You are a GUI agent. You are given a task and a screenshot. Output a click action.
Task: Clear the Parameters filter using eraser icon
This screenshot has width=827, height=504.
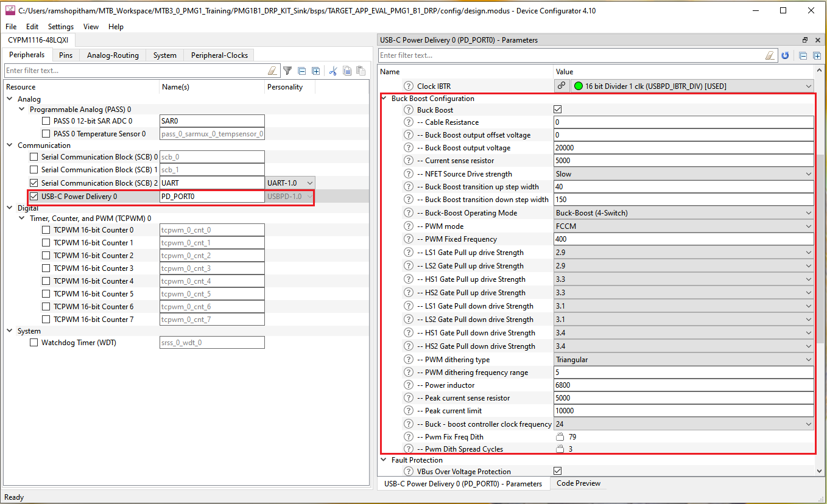pos(770,55)
